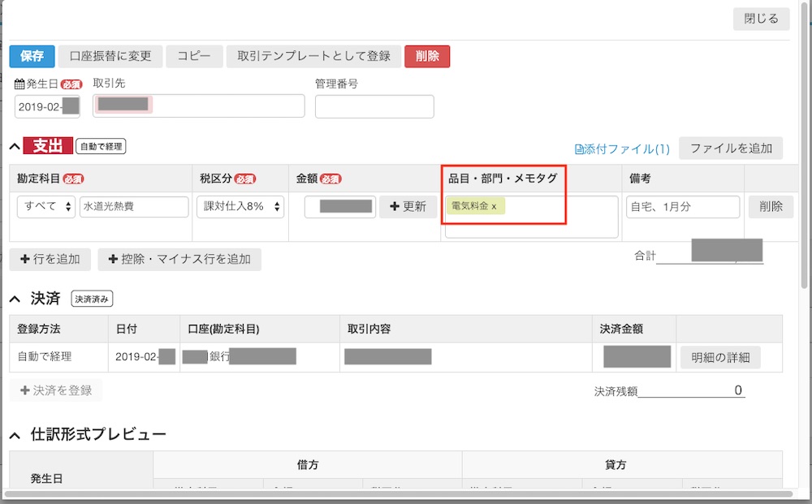
Task: Click the 管理番号 input field
Action: click(x=374, y=106)
